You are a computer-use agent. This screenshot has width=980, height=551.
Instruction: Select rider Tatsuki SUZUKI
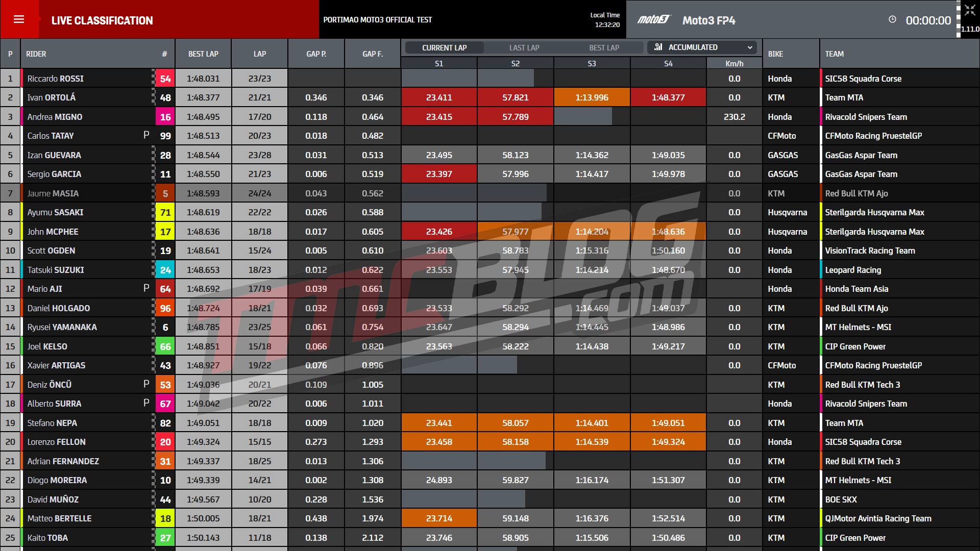(x=56, y=270)
